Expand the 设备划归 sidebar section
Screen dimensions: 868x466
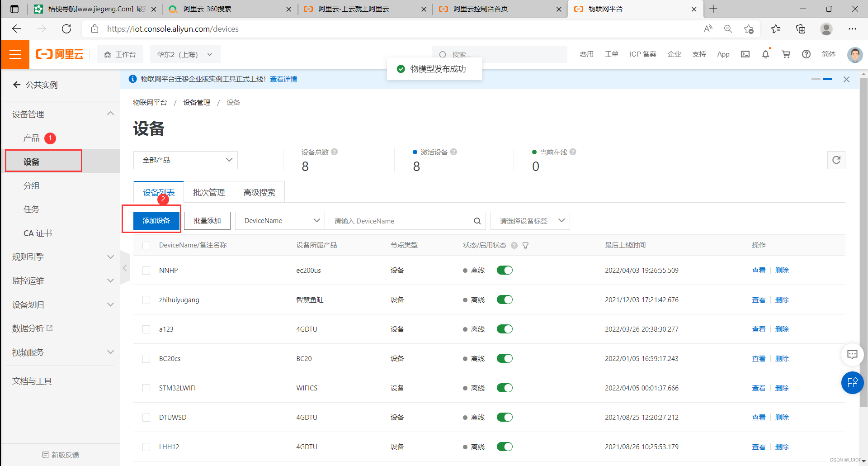[x=110, y=304]
